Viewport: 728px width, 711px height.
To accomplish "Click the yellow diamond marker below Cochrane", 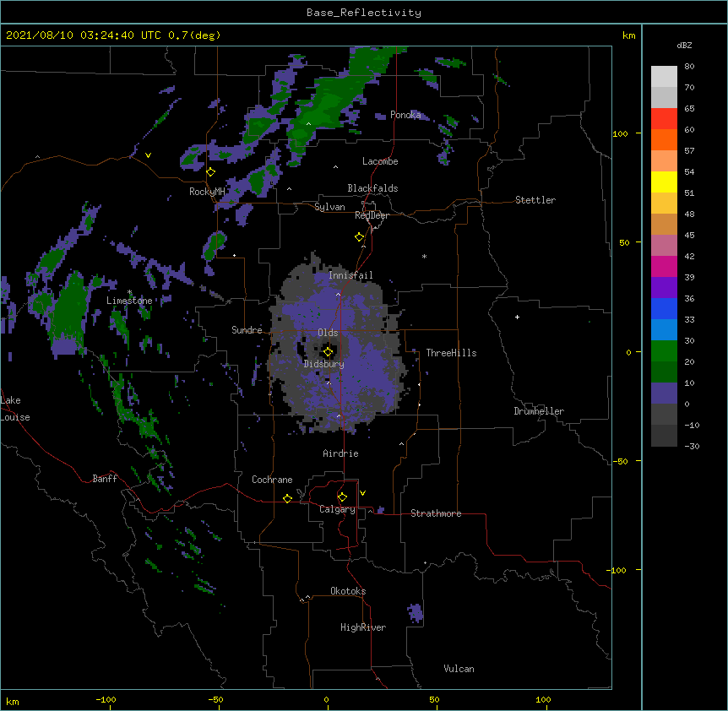I will click(x=287, y=498).
